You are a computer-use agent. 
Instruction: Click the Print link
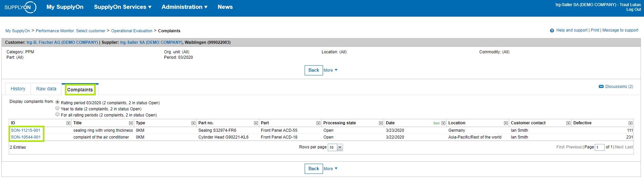point(595,30)
